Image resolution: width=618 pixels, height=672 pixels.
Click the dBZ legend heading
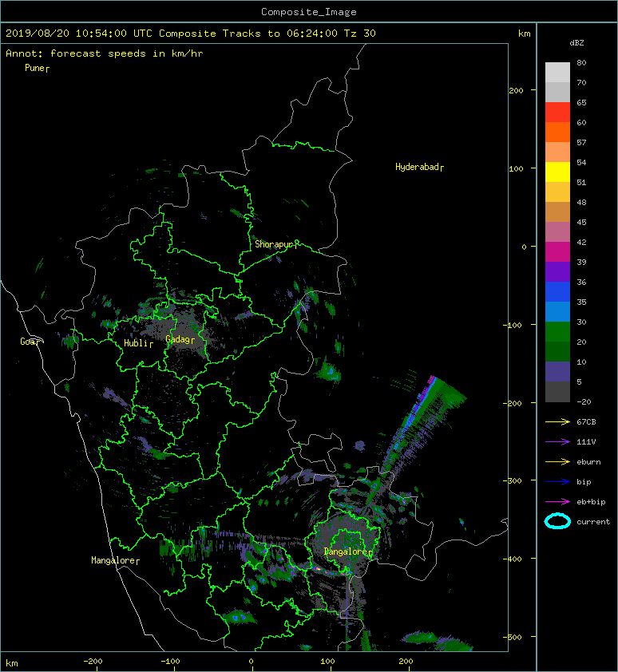[x=576, y=43]
